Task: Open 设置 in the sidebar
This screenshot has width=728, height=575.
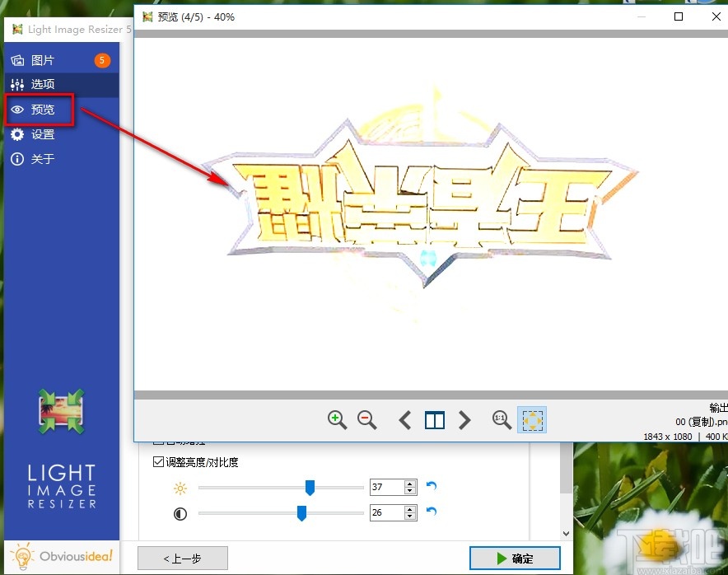Action: click(61, 135)
